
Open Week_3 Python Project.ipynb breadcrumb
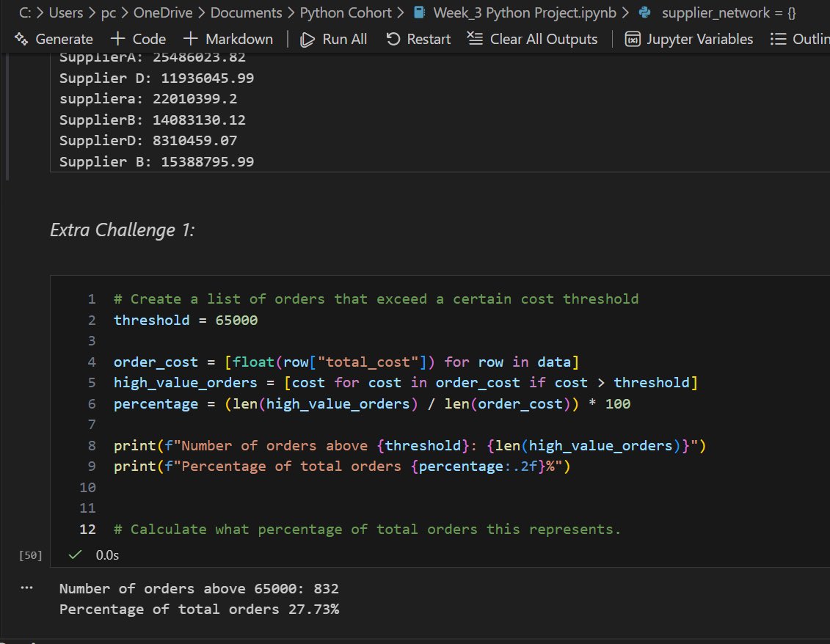(x=525, y=12)
